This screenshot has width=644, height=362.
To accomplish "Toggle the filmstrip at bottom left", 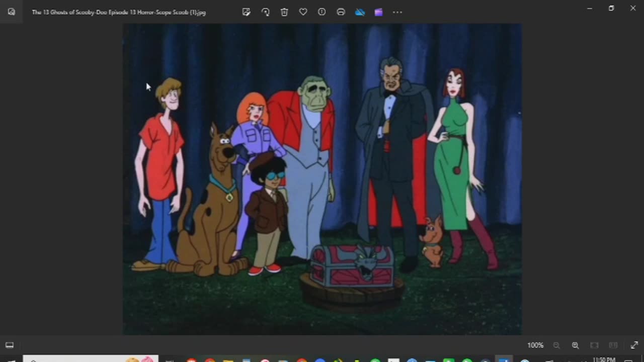I will click(9, 345).
